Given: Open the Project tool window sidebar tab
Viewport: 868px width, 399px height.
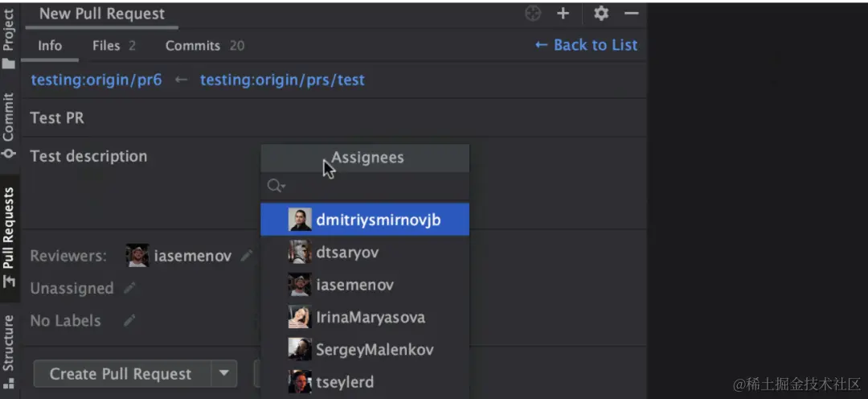Looking at the screenshot, I should tap(9, 38).
